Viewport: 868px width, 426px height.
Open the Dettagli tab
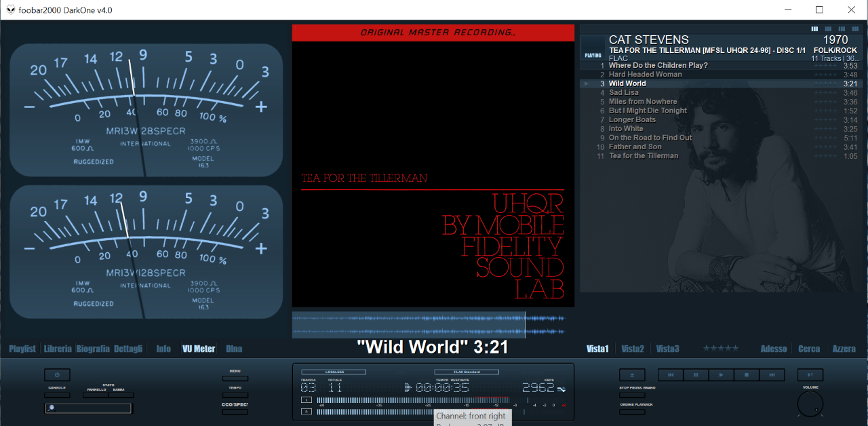click(x=128, y=349)
